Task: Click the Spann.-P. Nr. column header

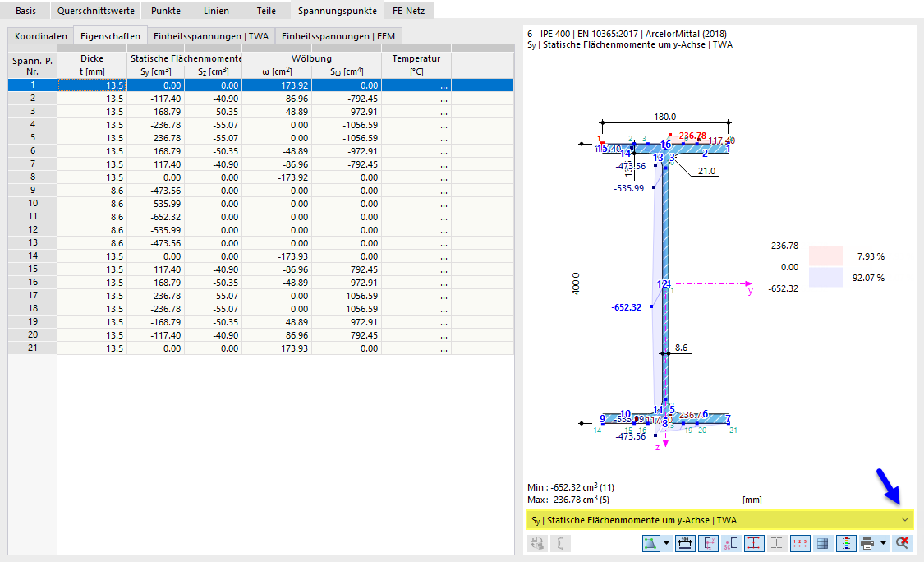Action: click(x=32, y=65)
